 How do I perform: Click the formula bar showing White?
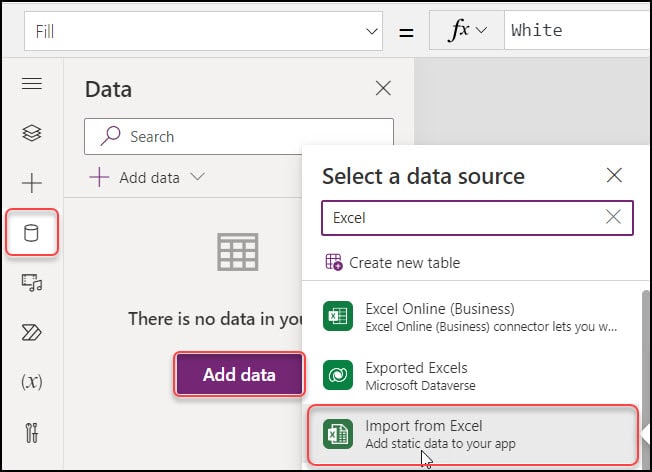click(578, 30)
